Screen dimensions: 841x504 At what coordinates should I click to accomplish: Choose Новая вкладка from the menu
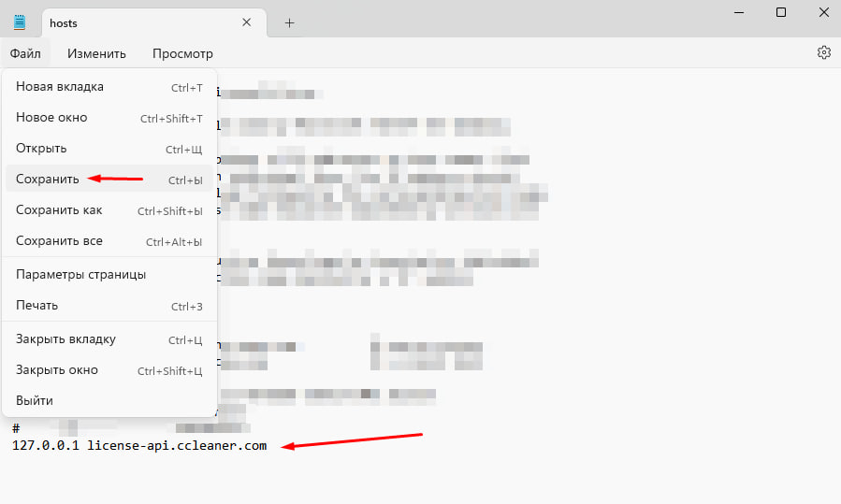tap(109, 87)
